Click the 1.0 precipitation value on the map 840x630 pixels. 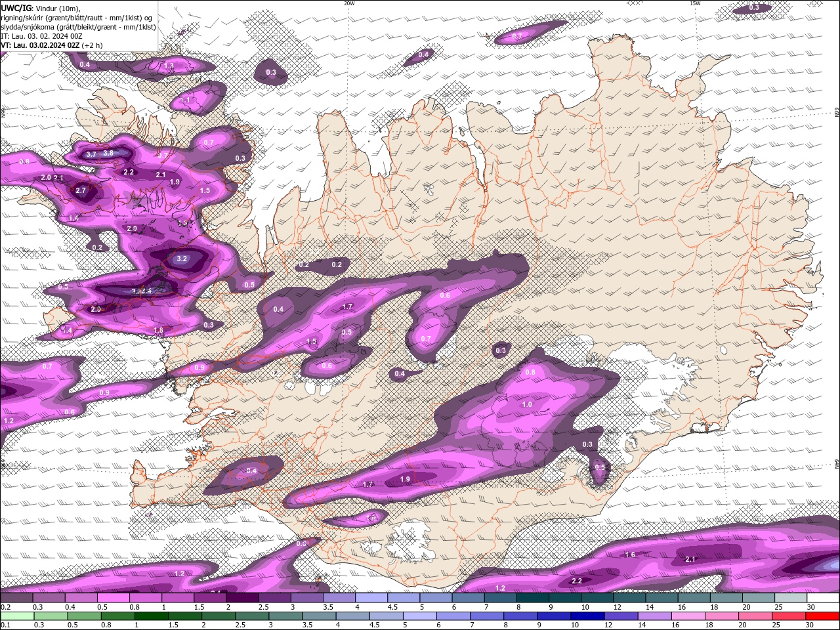coord(527,404)
